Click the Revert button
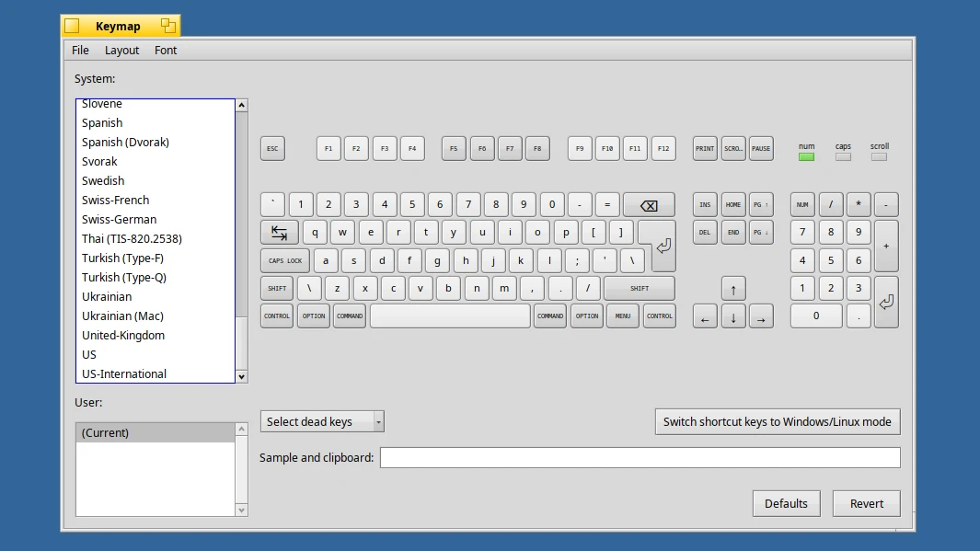980x551 pixels. [x=866, y=503]
